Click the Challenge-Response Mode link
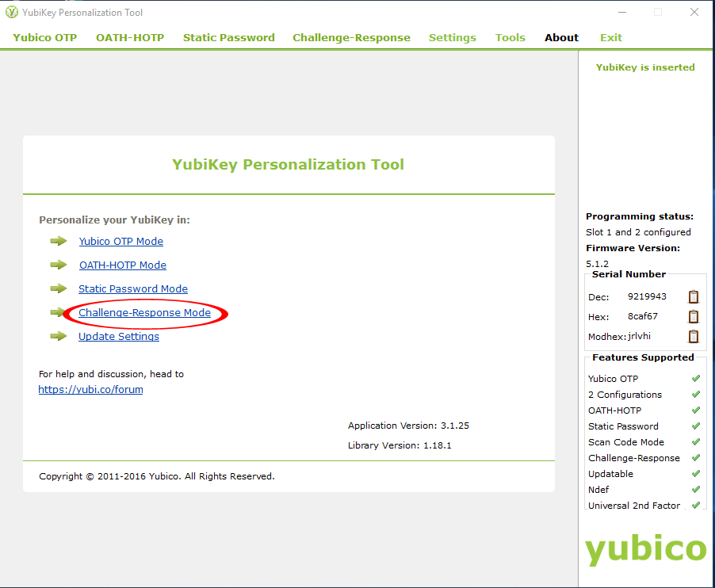The image size is (715, 588). (x=144, y=312)
